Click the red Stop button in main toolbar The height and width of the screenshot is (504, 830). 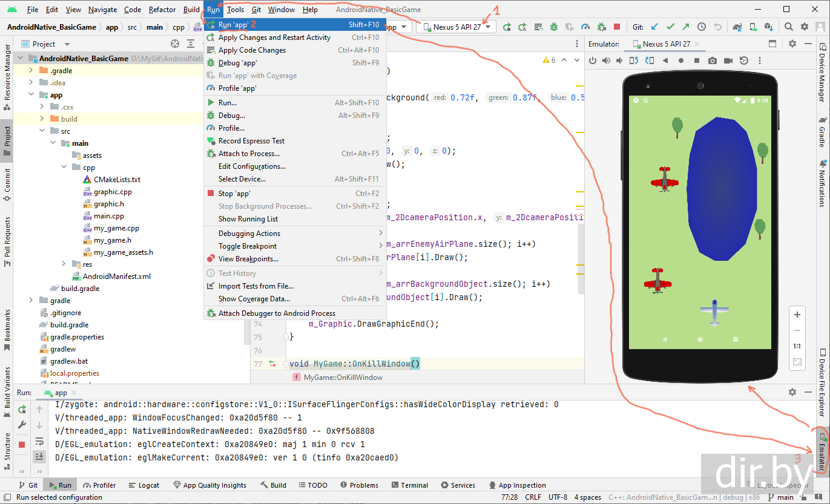(617, 27)
